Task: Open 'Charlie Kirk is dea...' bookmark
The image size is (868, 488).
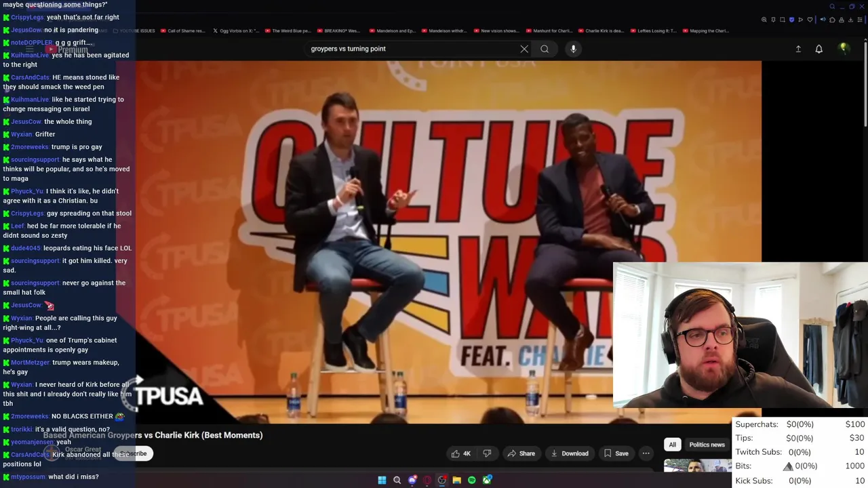Action: point(601,30)
